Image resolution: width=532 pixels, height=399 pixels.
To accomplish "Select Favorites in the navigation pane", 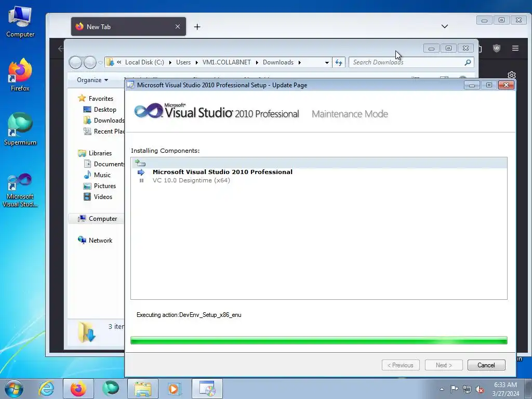I will [x=101, y=99].
